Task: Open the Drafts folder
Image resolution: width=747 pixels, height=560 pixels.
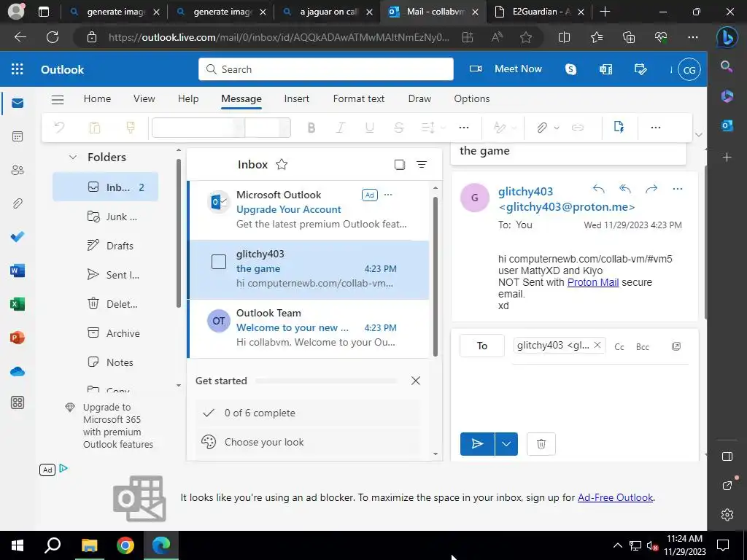Action: click(x=105, y=246)
